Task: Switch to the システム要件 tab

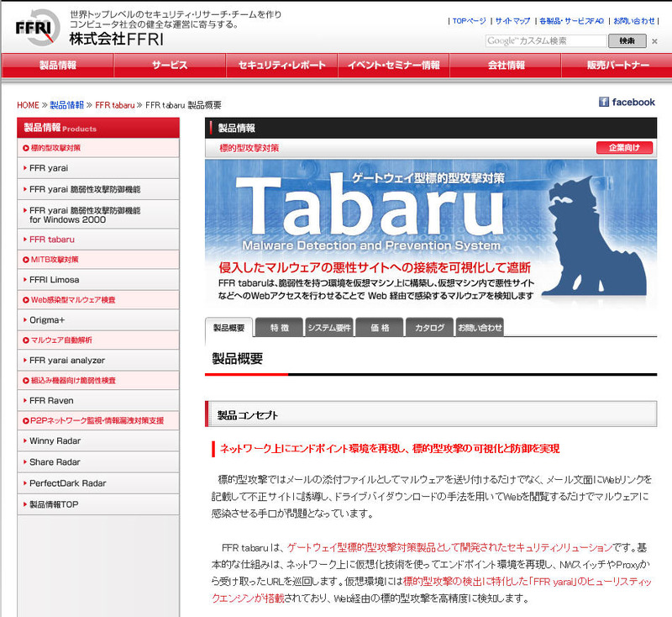Action: 328,328
